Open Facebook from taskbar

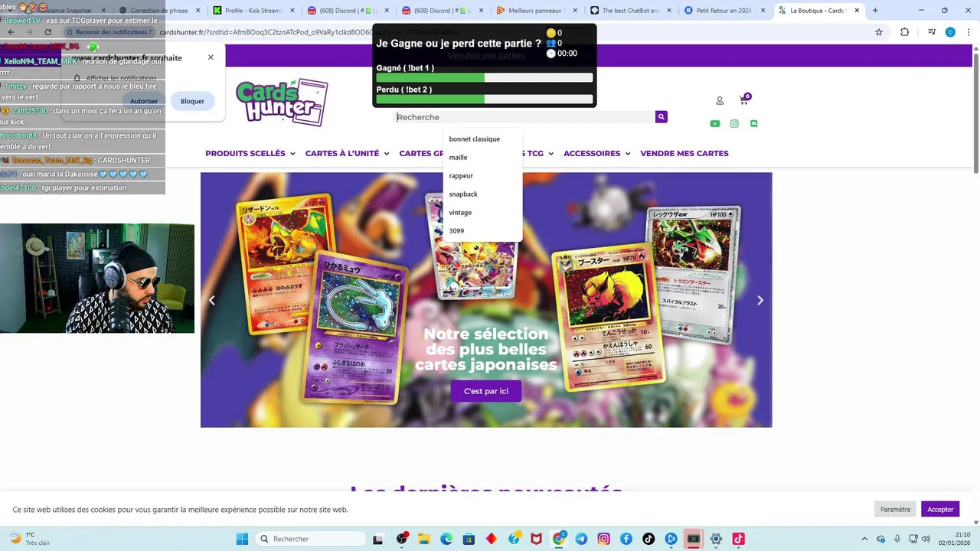(x=626, y=539)
